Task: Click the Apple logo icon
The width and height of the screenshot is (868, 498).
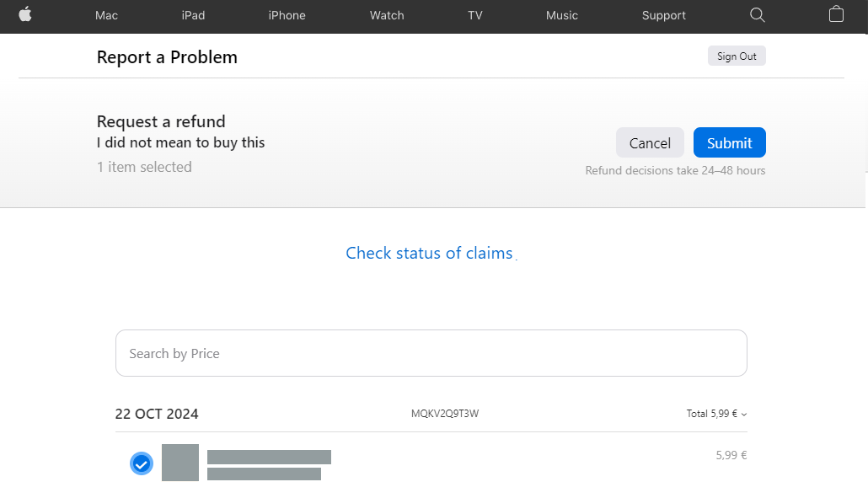Action: pyautogui.click(x=25, y=14)
